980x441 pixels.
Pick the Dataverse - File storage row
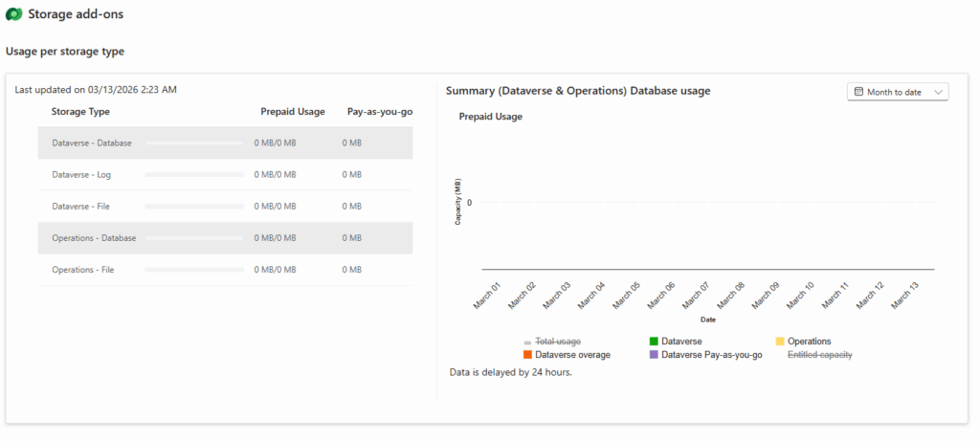tap(225, 206)
